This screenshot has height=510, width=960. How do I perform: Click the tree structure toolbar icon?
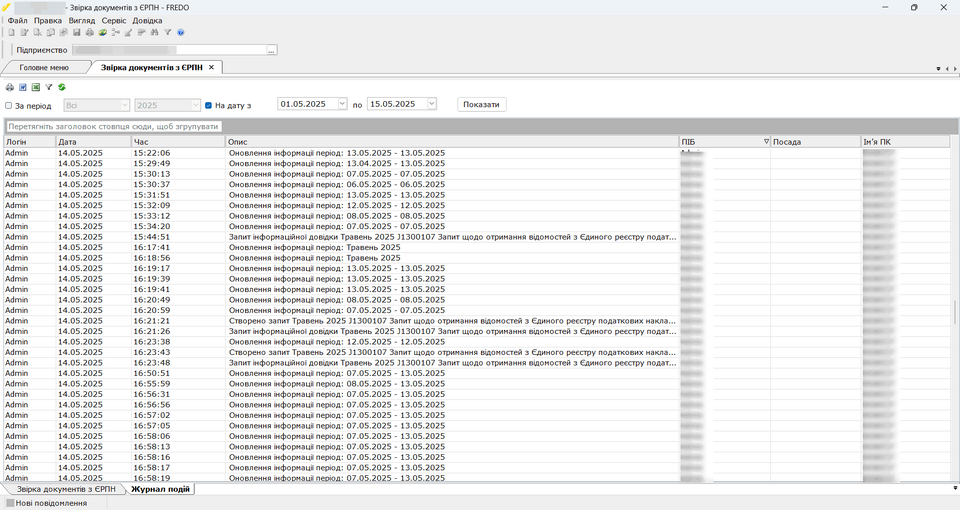(116, 32)
